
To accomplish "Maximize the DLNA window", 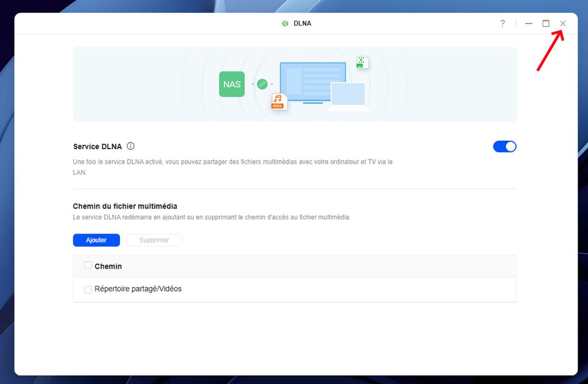I will coord(546,24).
